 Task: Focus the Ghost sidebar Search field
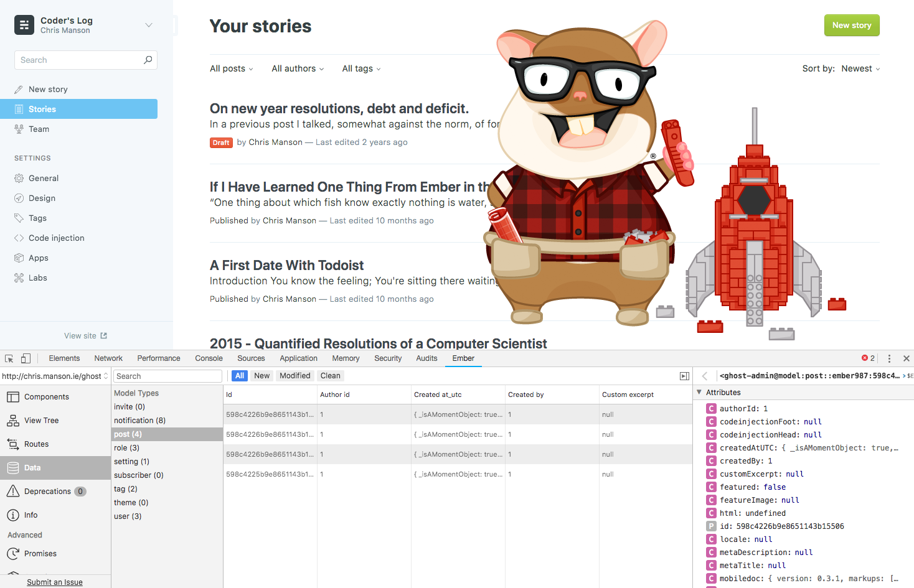(x=86, y=60)
